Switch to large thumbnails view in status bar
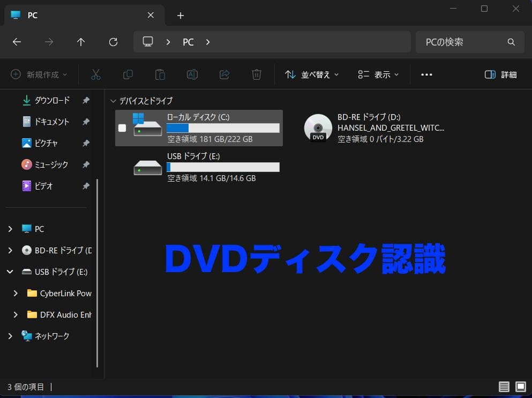 click(x=520, y=387)
